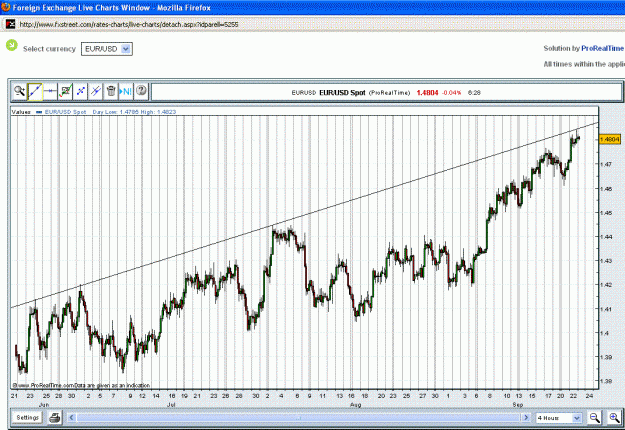The image size is (625, 430).
Task: Click the Day Low: 1.4785 High: 1.4823 text
Action: pyautogui.click(x=134, y=112)
